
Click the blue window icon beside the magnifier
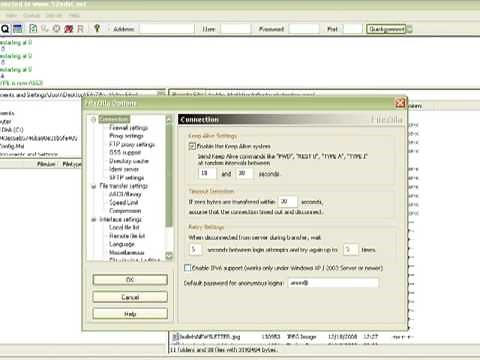[x=18, y=29]
